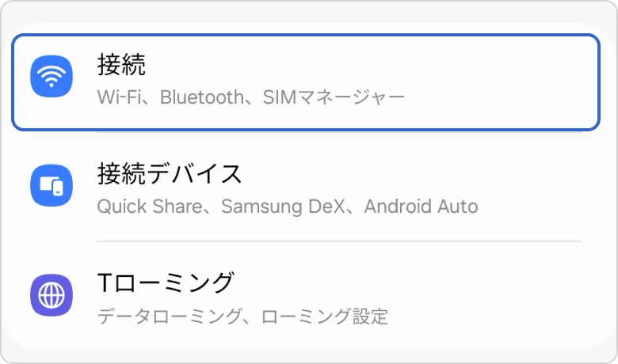The height and width of the screenshot is (364, 618).
Task: Click the purple globe roaming icon
Action: coord(51,296)
